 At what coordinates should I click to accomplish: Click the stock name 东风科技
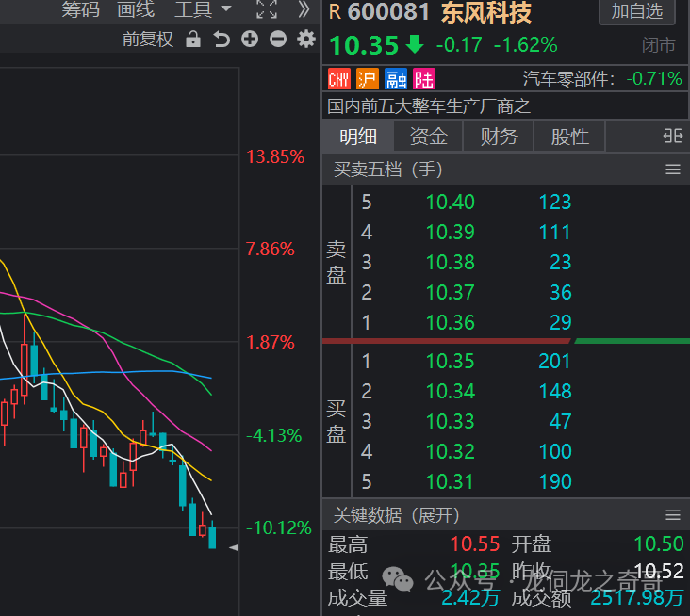(x=486, y=12)
